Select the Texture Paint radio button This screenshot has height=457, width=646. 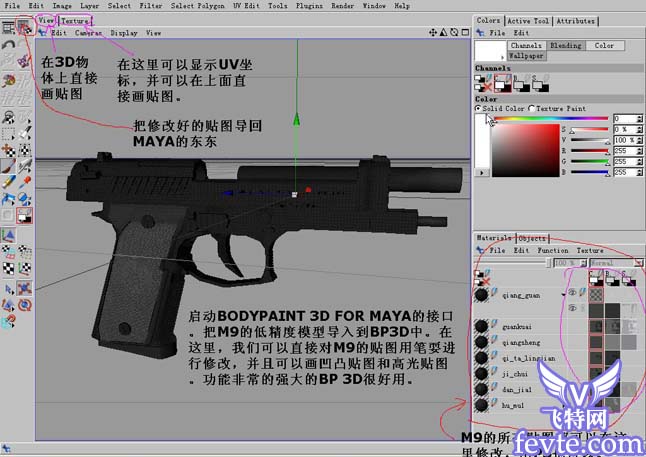pyautogui.click(x=531, y=108)
